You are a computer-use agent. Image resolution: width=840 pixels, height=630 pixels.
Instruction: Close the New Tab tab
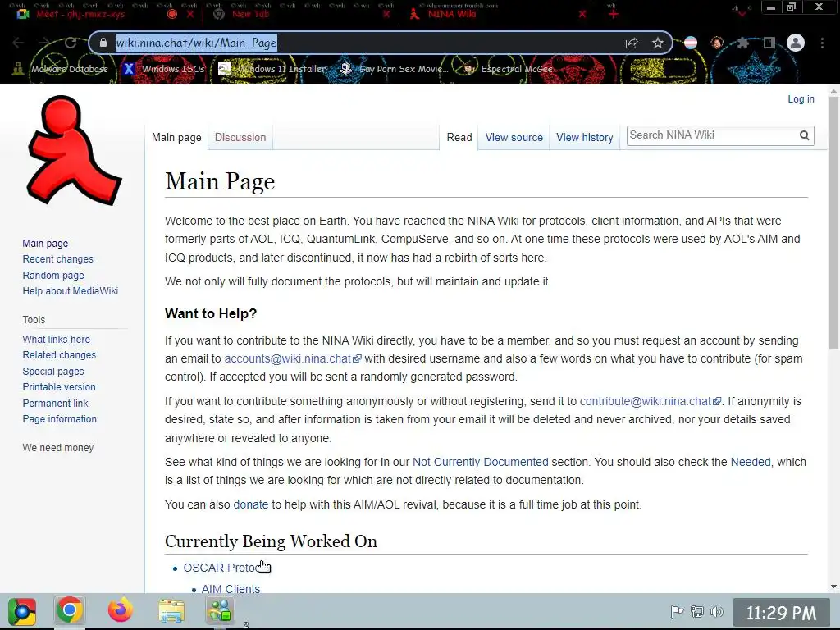[x=386, y=15]
